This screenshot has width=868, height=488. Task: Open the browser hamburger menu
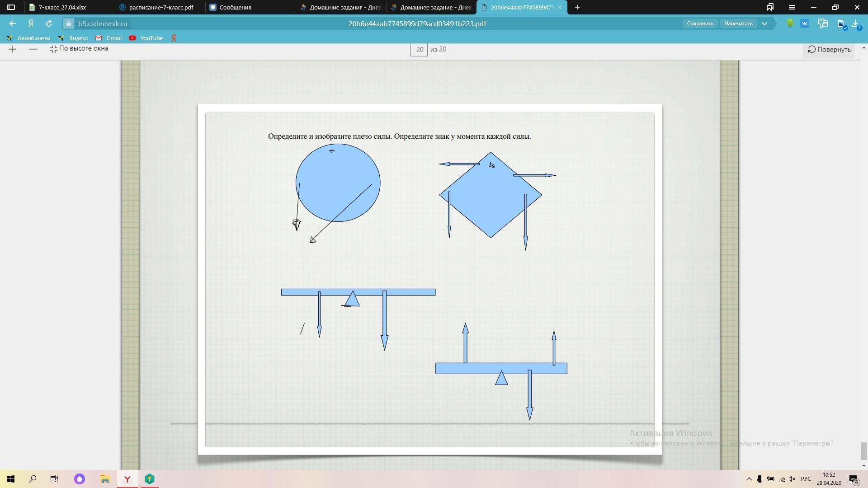(x=792, y=7)
